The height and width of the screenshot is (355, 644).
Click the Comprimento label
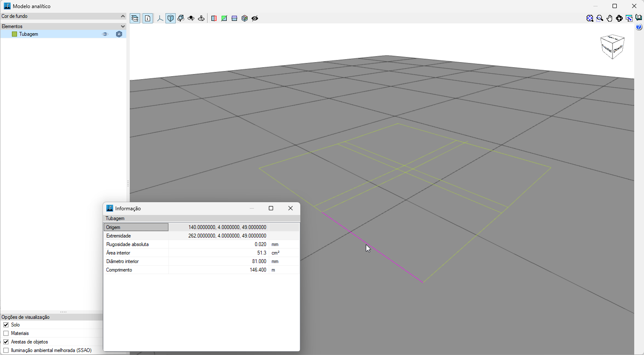[x=119, y=270]
